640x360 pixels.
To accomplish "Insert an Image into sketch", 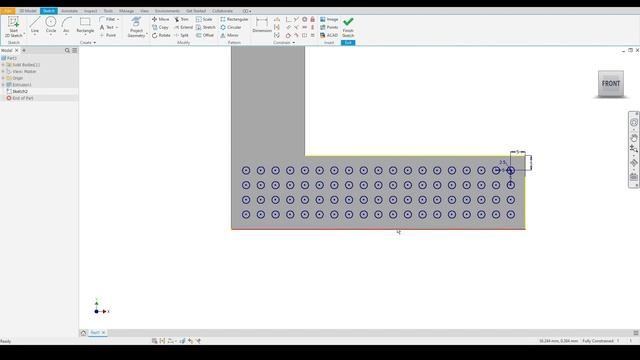I will (329, 19).
